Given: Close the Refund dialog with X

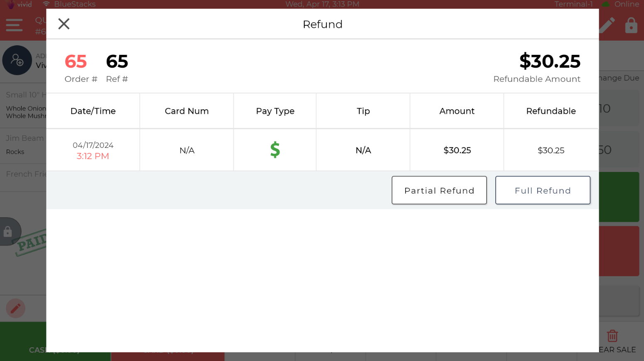Looking at the screenshot, I should pyautogui.click(x=64, y=24).
